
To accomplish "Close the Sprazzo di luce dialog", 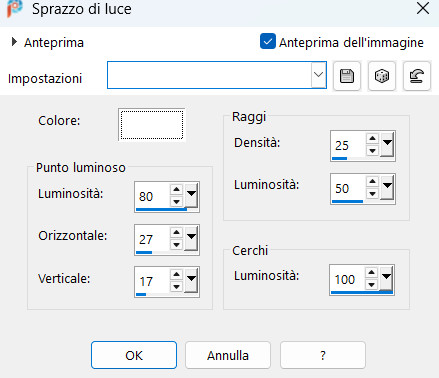I will [423, 8].
